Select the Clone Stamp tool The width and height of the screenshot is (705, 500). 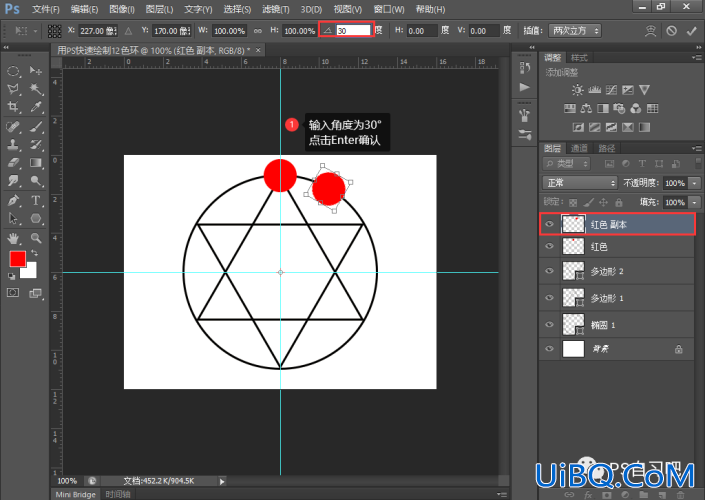pyautogui.click(x=13, y=145)
